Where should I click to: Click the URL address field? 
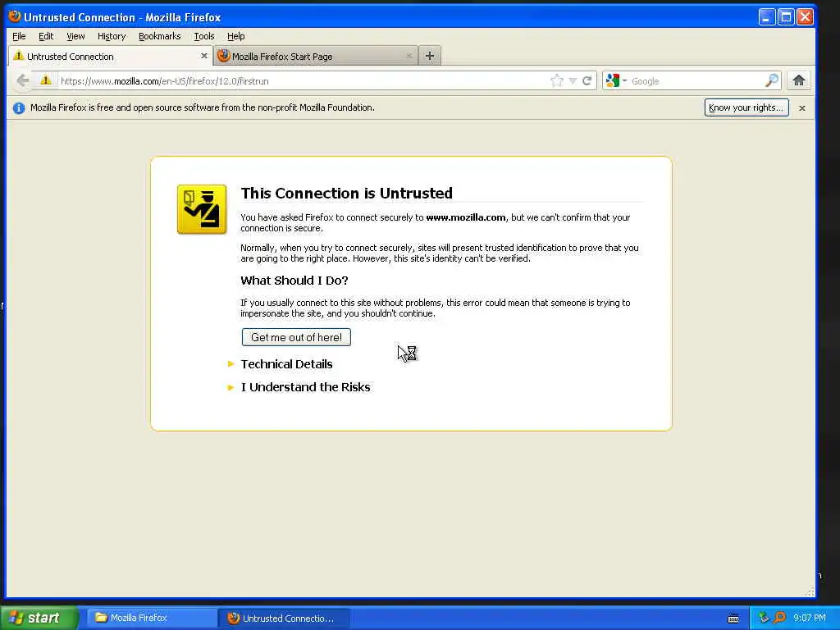tap(303, 81)
